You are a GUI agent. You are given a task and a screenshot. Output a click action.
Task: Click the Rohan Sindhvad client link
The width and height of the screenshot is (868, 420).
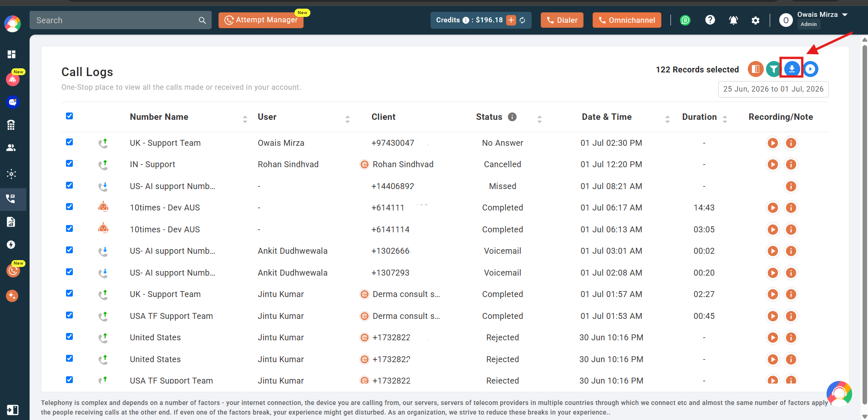tap(403, 164)
